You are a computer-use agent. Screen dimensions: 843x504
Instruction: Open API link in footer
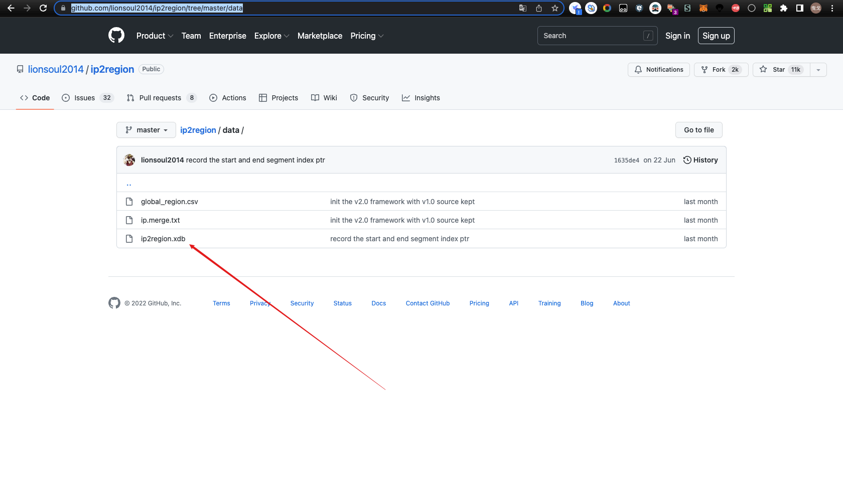click(514, 303)
